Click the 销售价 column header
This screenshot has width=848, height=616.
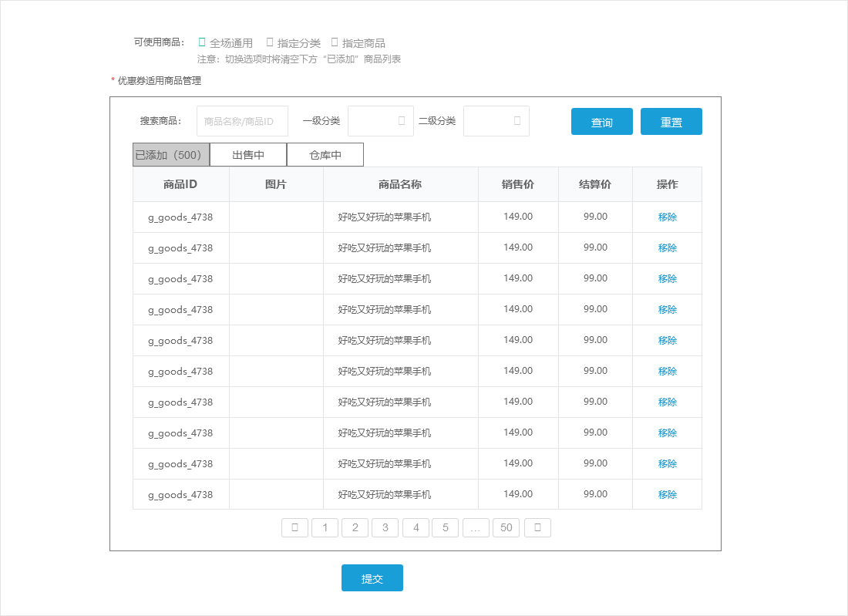click(518, 184)
